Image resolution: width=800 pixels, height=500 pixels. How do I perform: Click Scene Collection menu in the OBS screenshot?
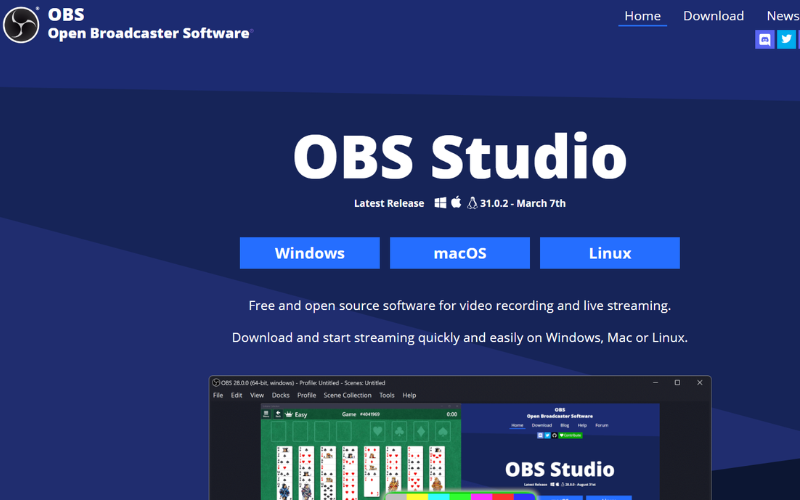tap(347, 395)
